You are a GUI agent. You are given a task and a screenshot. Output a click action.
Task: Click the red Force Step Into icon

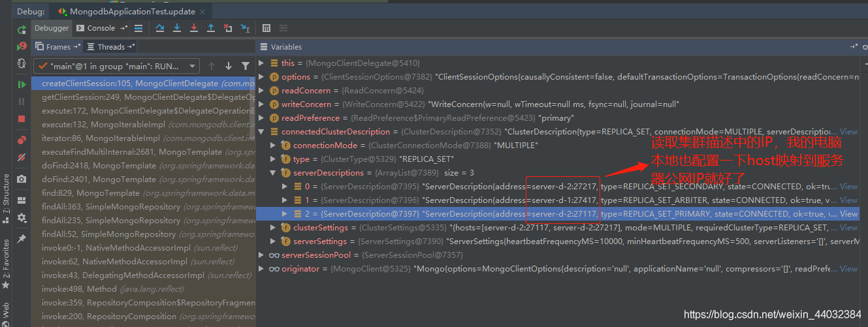pos(194,28)
